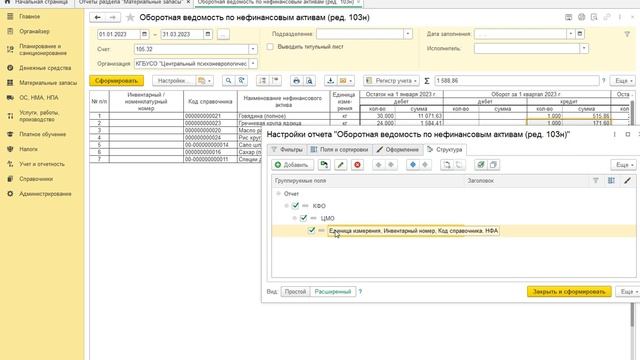Click the sum field showing 1 588,86
The image size is (640, 360).
click(517, 81)
